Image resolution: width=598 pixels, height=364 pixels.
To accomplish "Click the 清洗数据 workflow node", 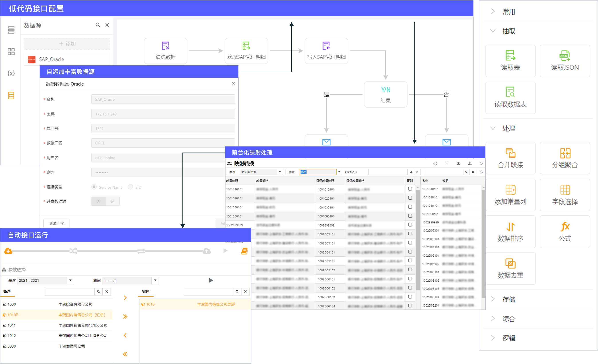I will (x=165, y=51).
